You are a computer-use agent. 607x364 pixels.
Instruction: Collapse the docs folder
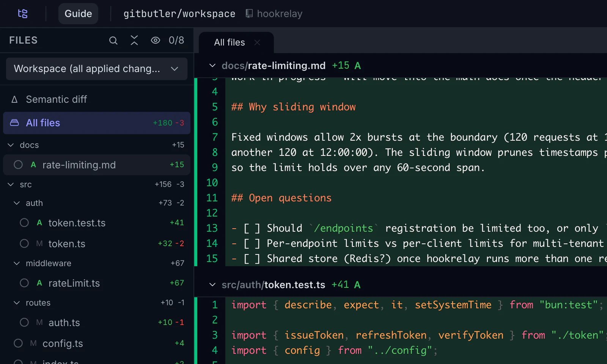click(x=11, y=145)
